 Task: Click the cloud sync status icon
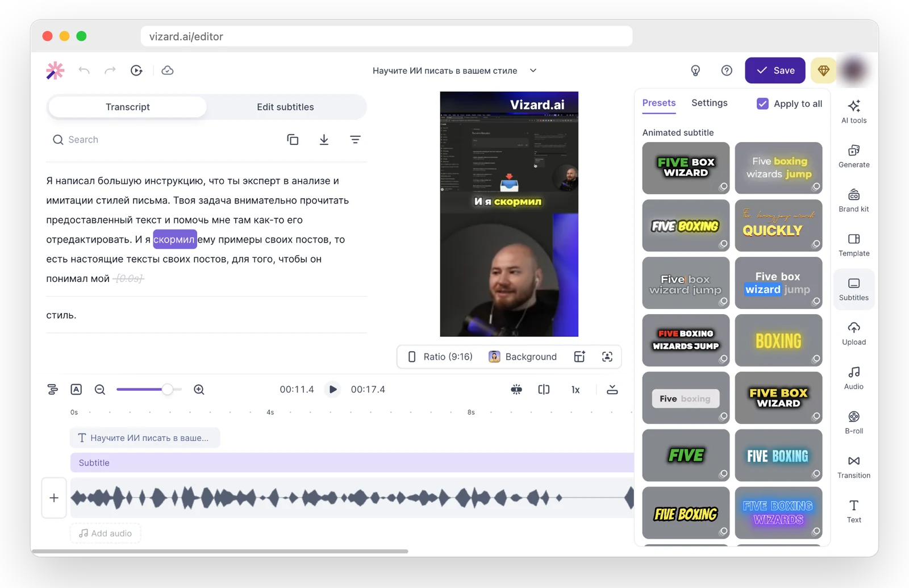click(x=168, y=70)
